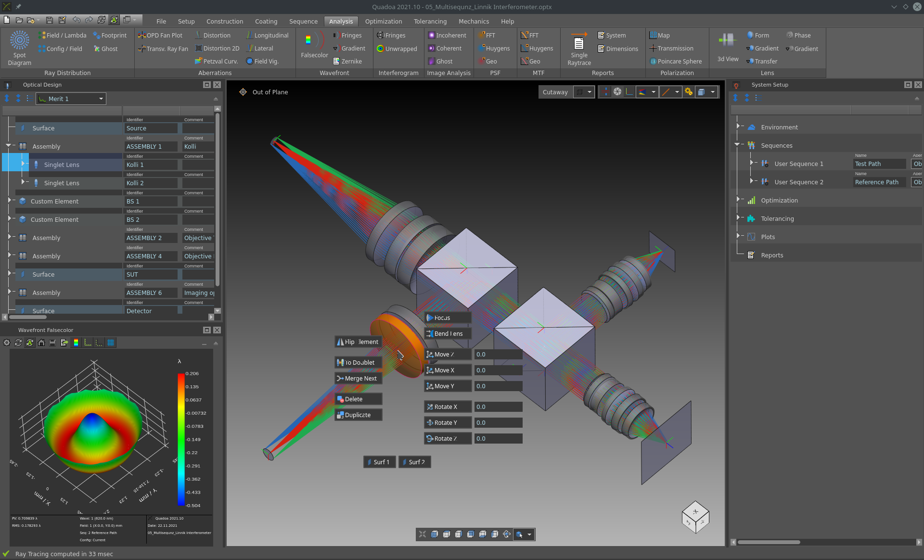Viewport: 924px width, 560px height.
Task: Open Unwrapped interferogram
Action: coord(397,49)
